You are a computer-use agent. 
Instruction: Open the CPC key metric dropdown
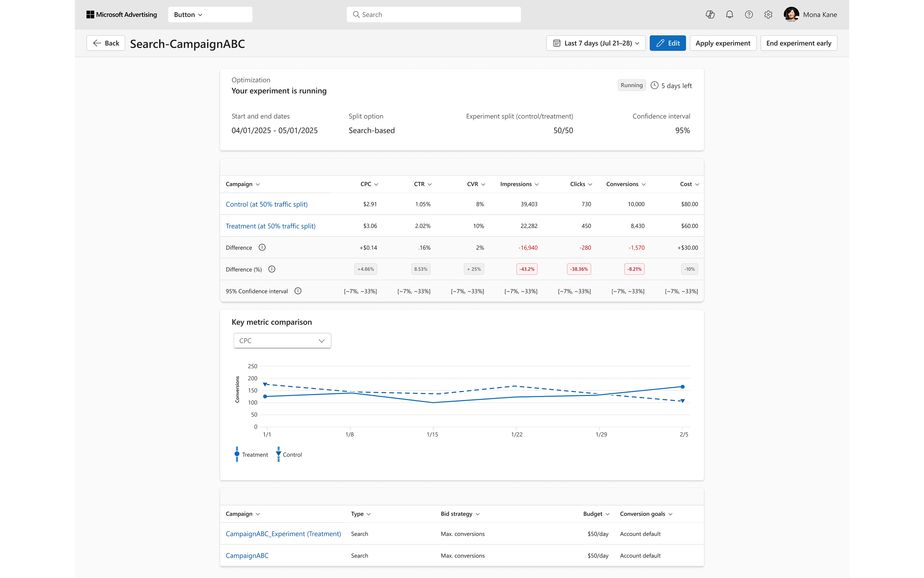282,341
